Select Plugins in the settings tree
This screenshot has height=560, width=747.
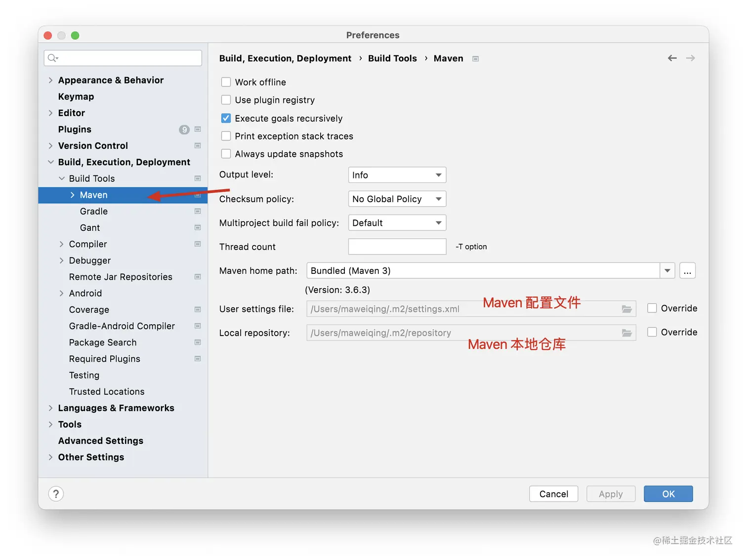(75, 129)
